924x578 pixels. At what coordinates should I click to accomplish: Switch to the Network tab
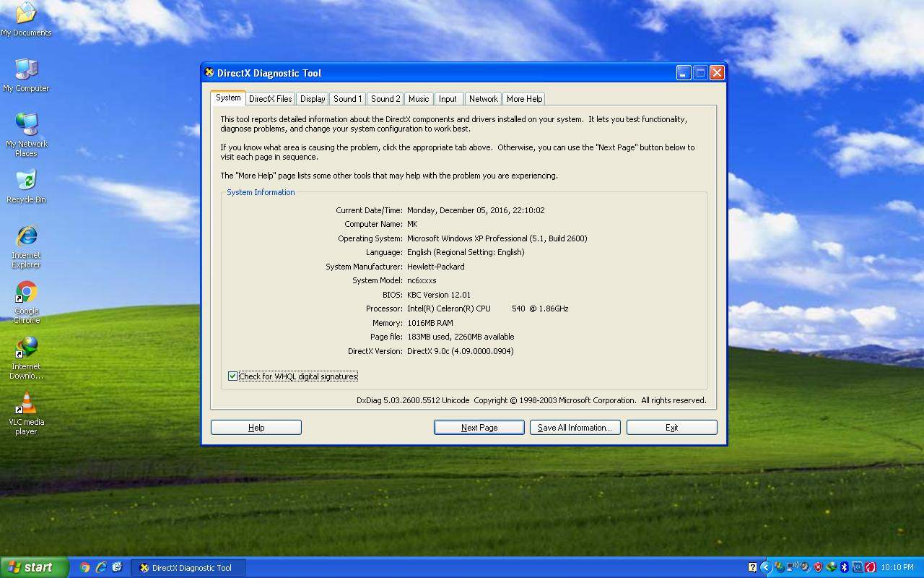(483, 99)
